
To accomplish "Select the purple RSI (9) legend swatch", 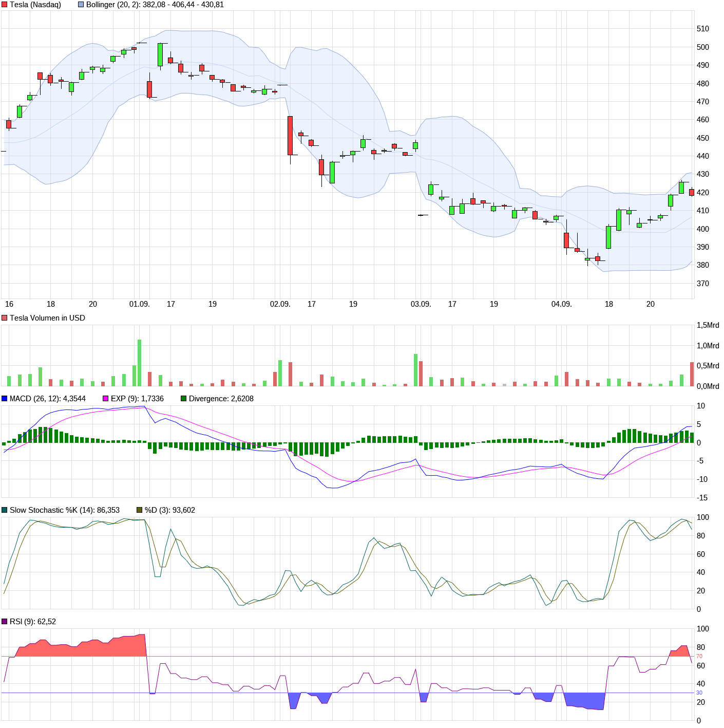I will [5, 622].
